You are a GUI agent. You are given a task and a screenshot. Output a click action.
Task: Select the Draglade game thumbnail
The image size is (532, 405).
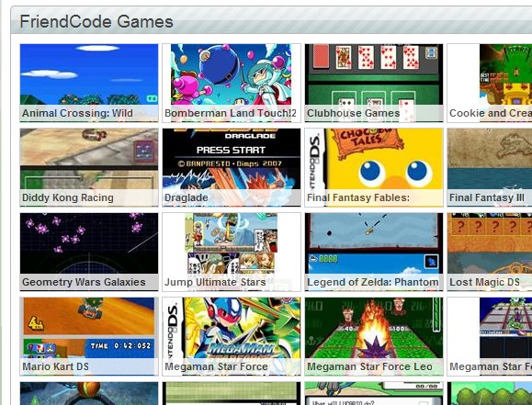click(x=232, y=167)
